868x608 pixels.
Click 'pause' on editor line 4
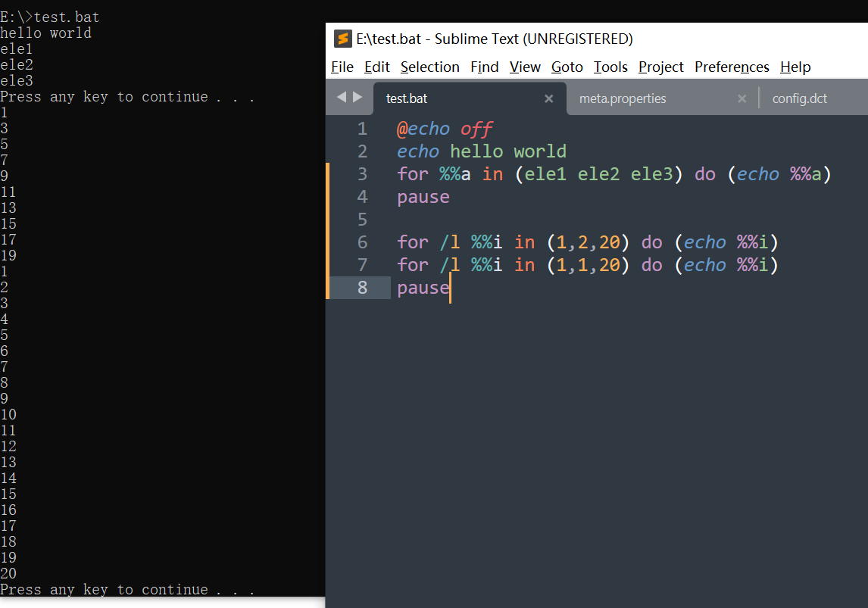(x=423, y=198)
